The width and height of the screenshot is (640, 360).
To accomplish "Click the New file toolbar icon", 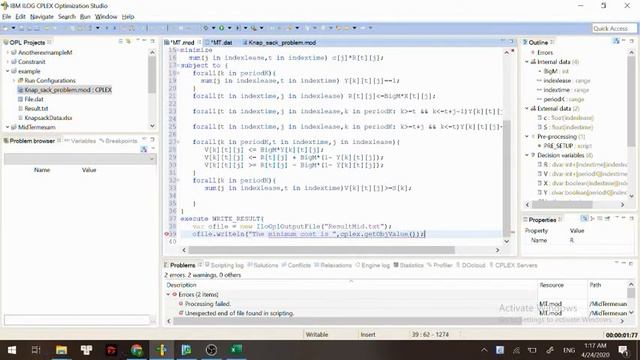I will pos(5,28).
